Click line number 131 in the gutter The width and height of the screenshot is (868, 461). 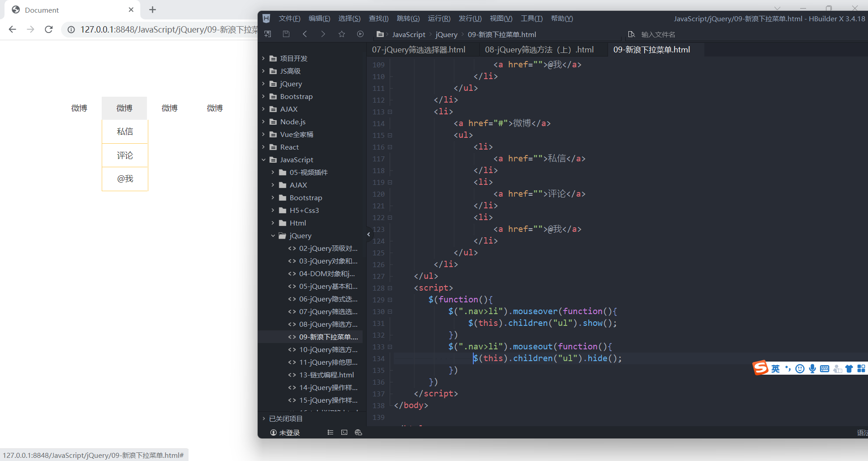coord(378,323)
